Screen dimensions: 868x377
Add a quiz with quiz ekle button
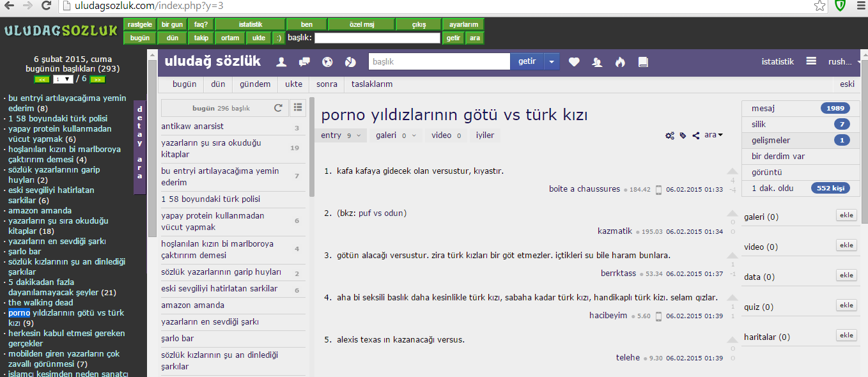point(846,305)
